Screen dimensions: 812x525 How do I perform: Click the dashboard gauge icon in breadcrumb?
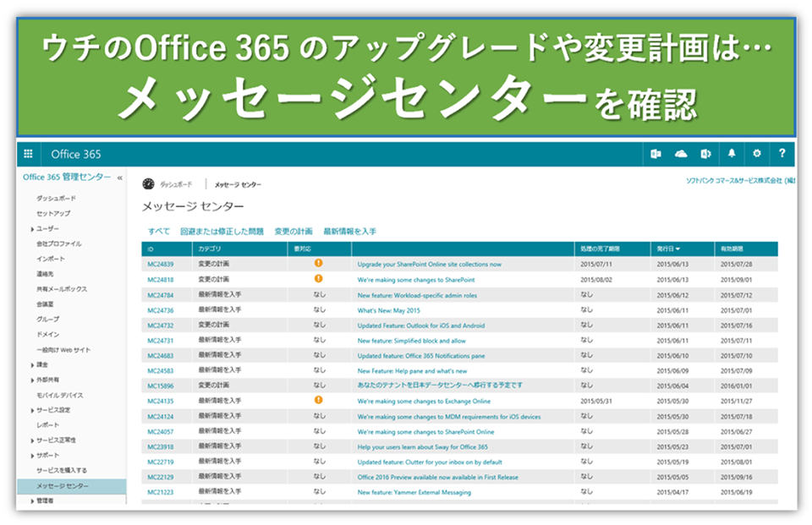148,183
